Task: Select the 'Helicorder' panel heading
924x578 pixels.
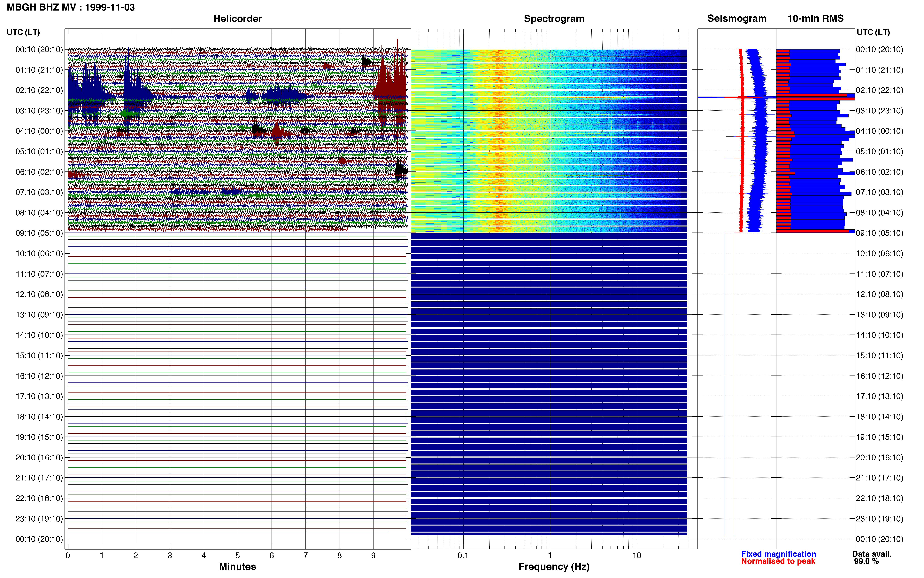Action: [237, 18]
